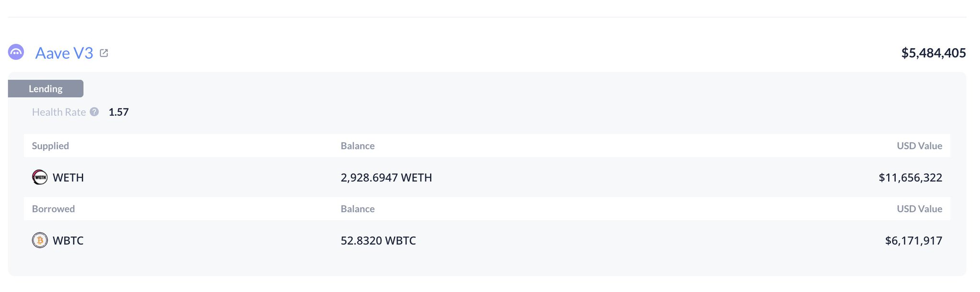Click the Aave V3 protocol logo icon

[x=16, y=52]
